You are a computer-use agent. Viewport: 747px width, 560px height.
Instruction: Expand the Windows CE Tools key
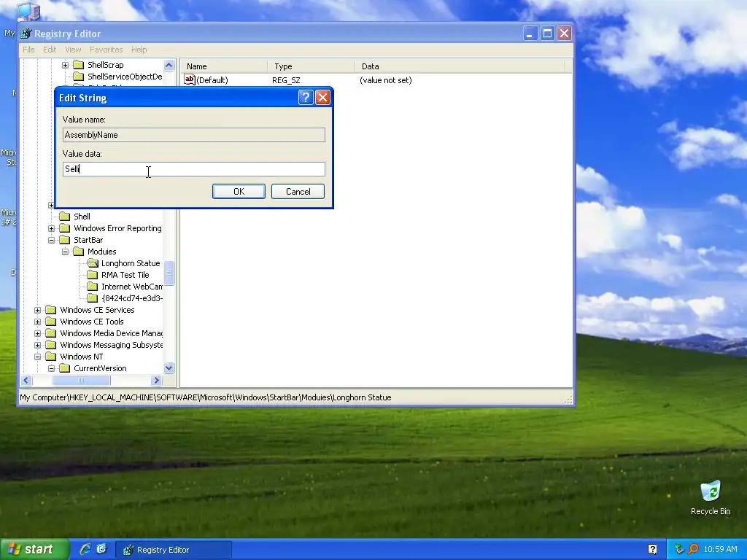pos(38,322)
